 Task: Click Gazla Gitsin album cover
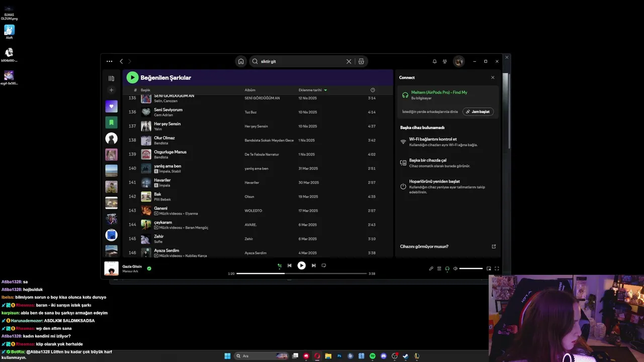(x=111, y=268)
